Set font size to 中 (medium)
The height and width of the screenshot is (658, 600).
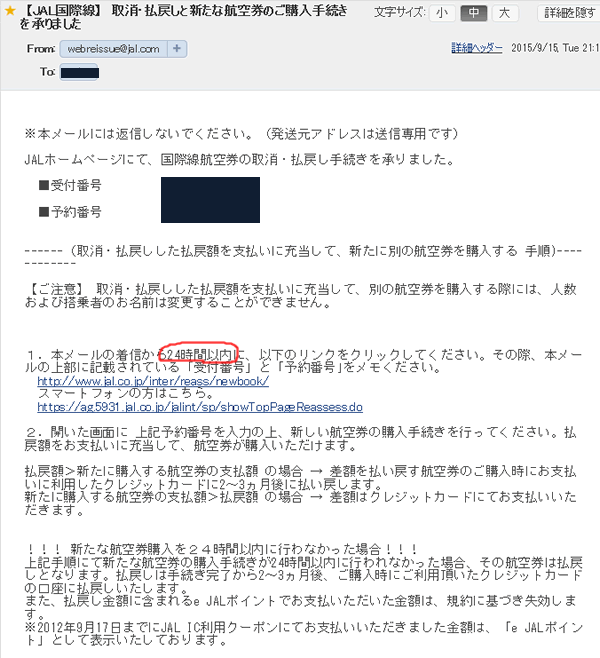click(474, 13)
